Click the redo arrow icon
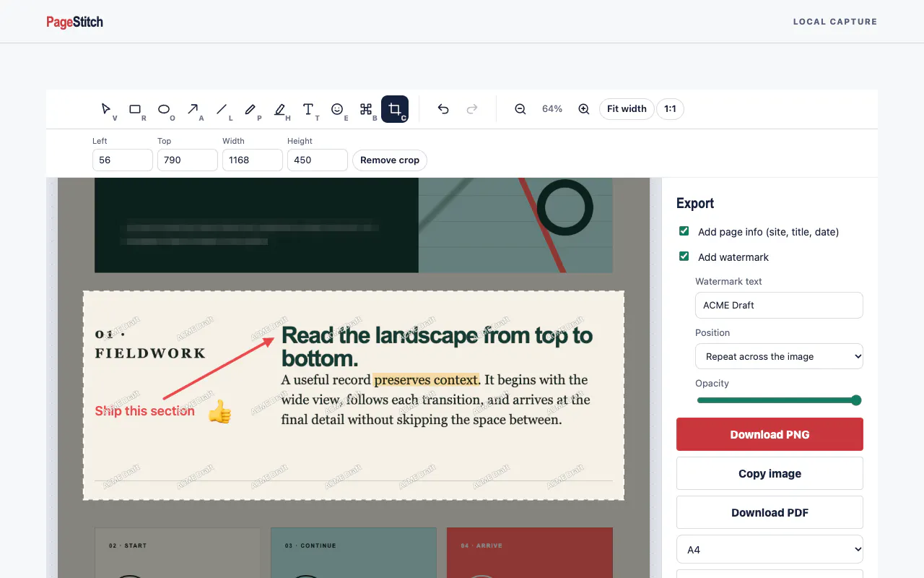Image resolution: width=924 pixels, height=578 pixels. tap(472, 109)
